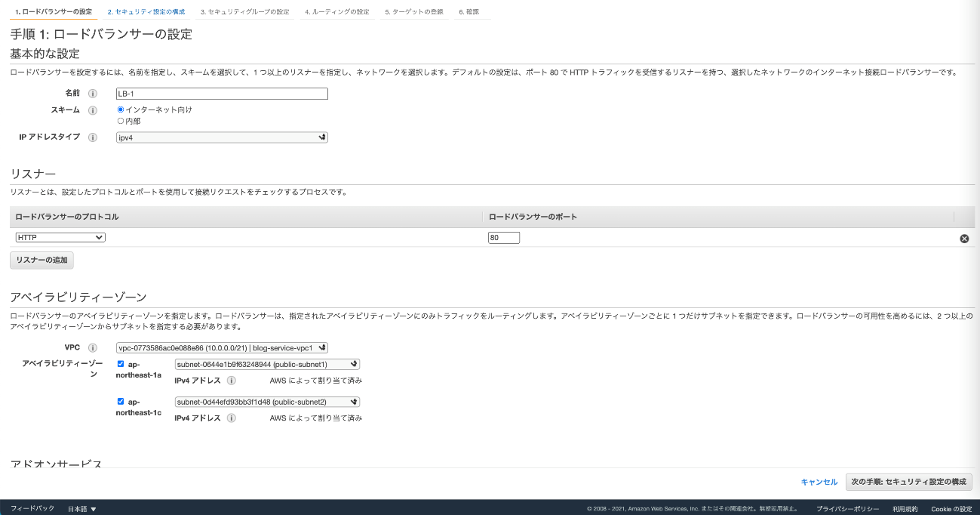Screen dimensions: 980x515
Task: Uncheck ap-northeast-1c availability zone
Action: click(x=121, y=402)
